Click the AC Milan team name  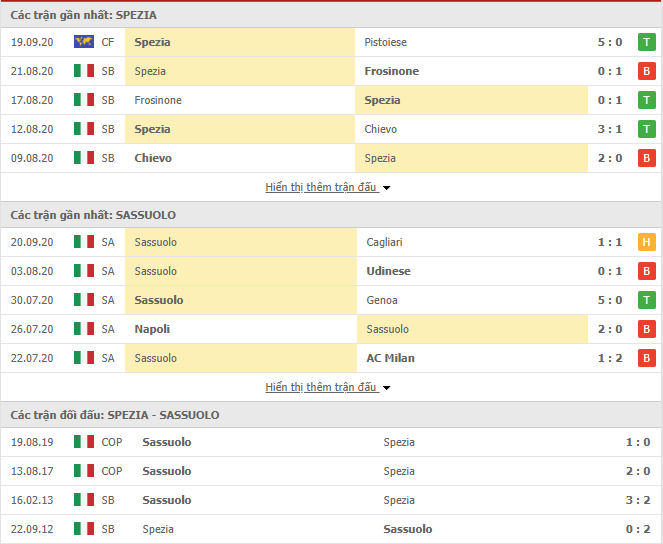(390, 358)
